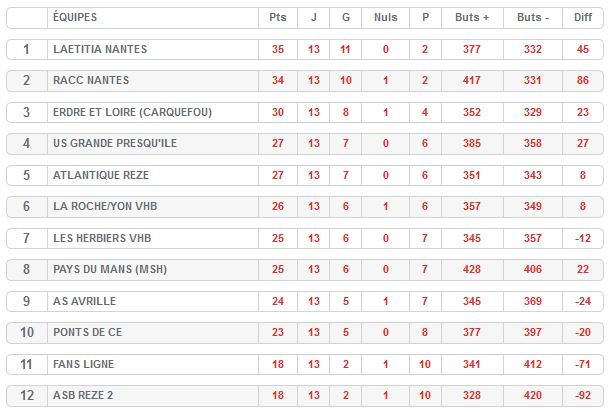Click PONTS DE CE team name
The height and width of the screenshot is (412, 610).
point(87,333)
